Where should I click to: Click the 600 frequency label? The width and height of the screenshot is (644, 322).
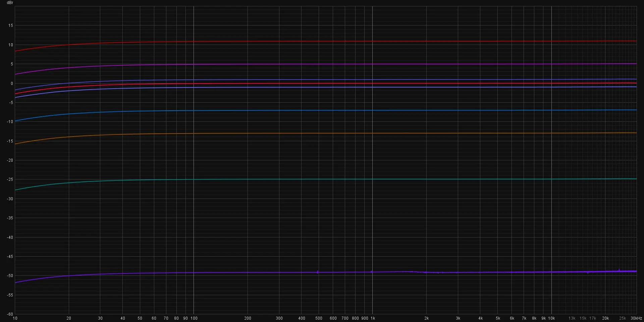(333, 318)
